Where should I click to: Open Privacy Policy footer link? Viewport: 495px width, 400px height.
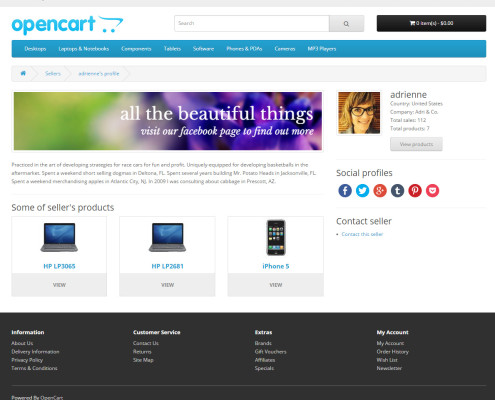click(x=27, y=360)
